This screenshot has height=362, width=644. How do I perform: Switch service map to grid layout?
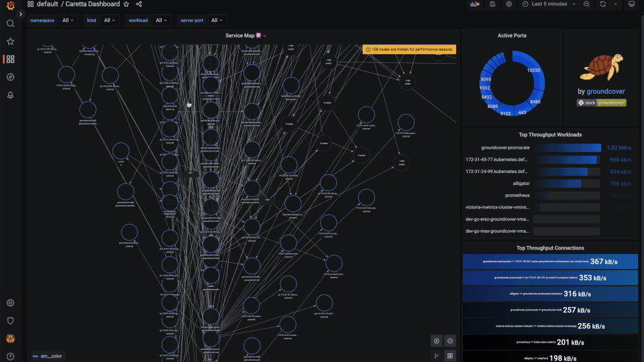tap(450, 356)
